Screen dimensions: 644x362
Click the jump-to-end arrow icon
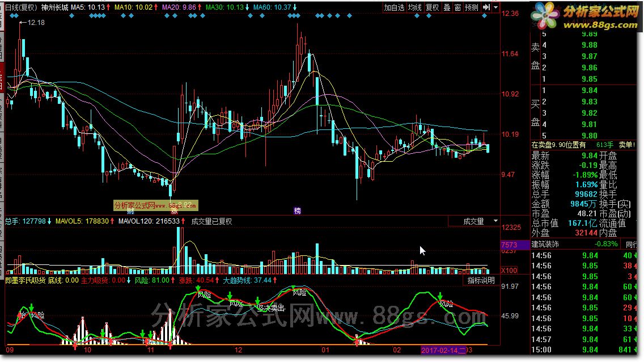(486, 7)
